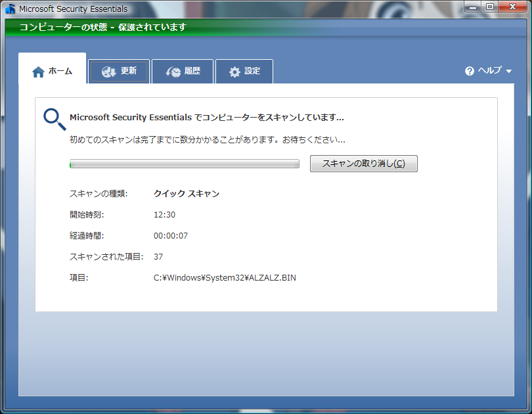Maximize the Security Essentials window

pyautogui.click(x=490, y=7)
